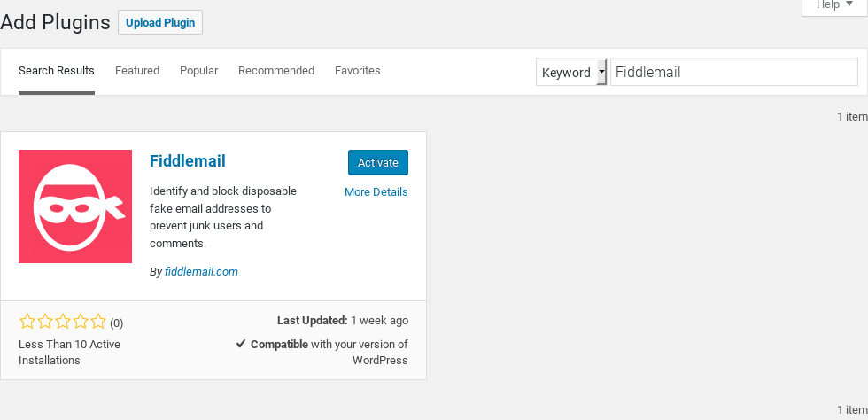Click the second rating star
868x420 pixels.
(x=45, y=322)
